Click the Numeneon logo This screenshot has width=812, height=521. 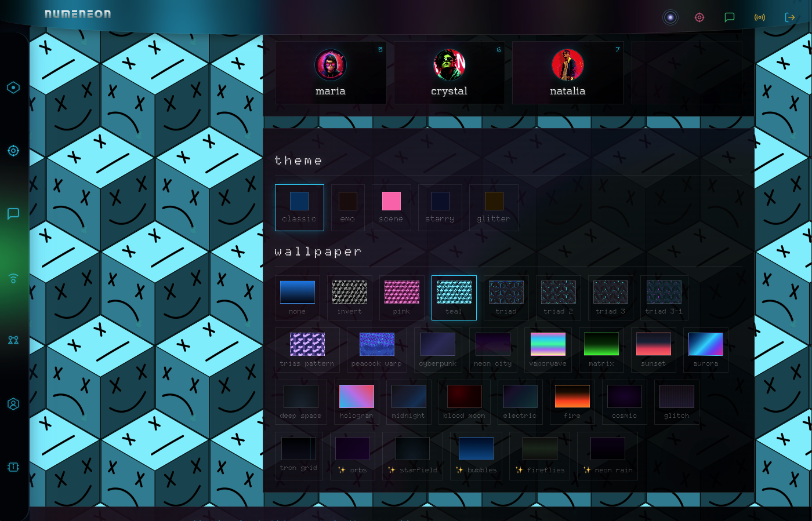(x=78, y=14)
